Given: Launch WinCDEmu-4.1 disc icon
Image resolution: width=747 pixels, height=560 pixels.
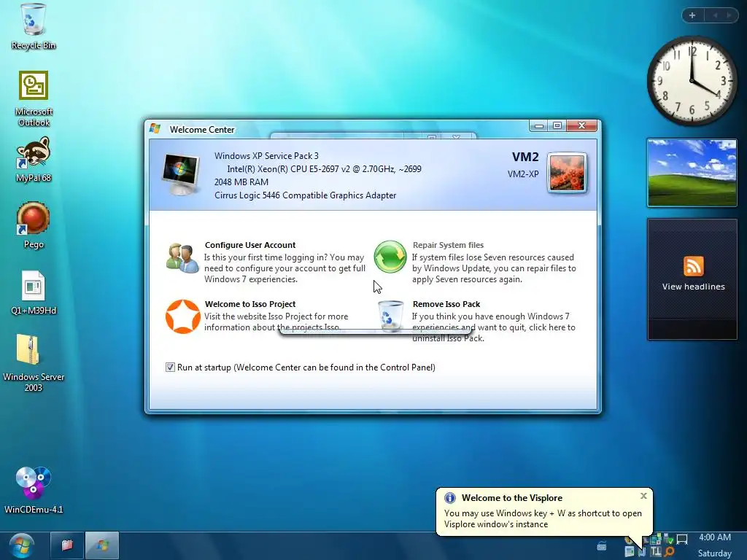Looking at the screenshot, I should (x=34, y=491).
